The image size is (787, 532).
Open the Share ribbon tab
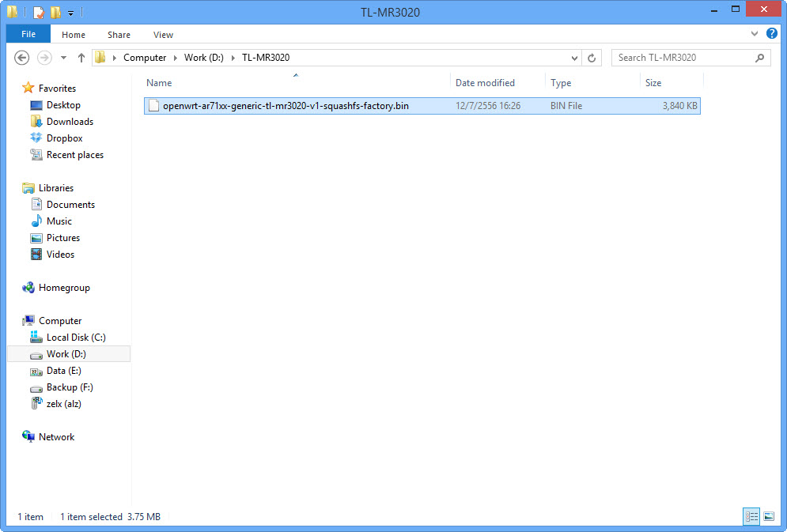(x=119, y=35)
